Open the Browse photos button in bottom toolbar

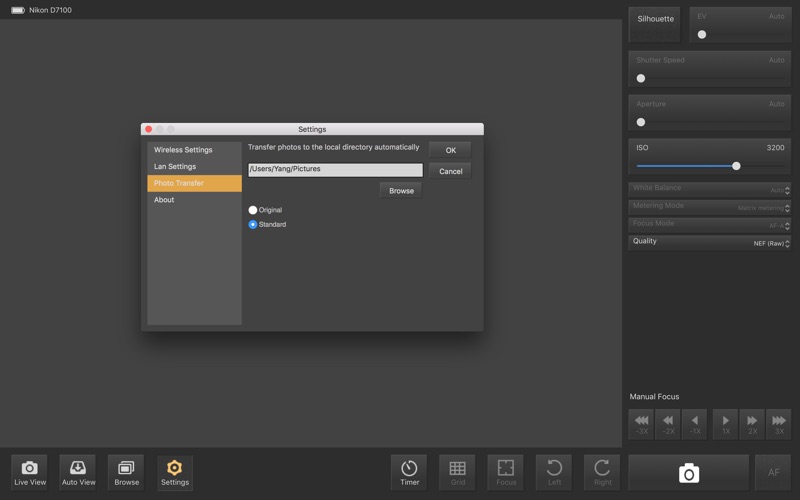[x=126, y=472]
